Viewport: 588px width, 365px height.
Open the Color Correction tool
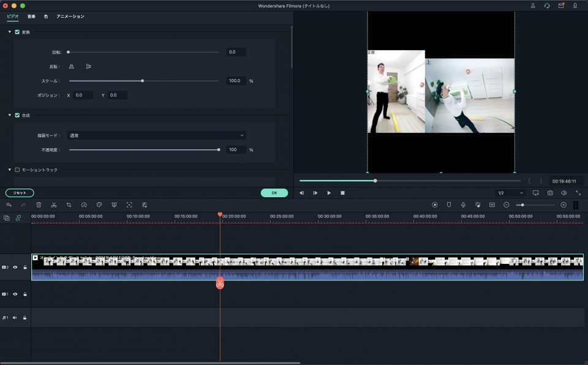point(99,205)
